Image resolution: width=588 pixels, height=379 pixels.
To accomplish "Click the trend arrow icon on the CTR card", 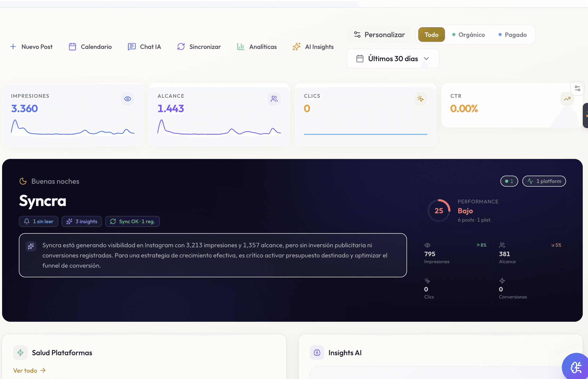I will click(x=567, y=99).
